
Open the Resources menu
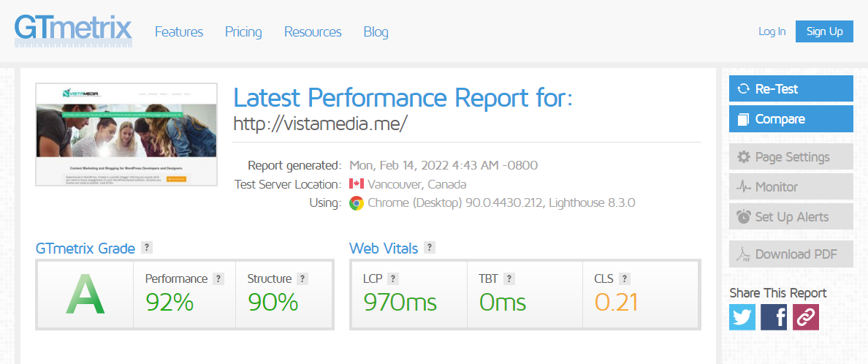(313, 32)
